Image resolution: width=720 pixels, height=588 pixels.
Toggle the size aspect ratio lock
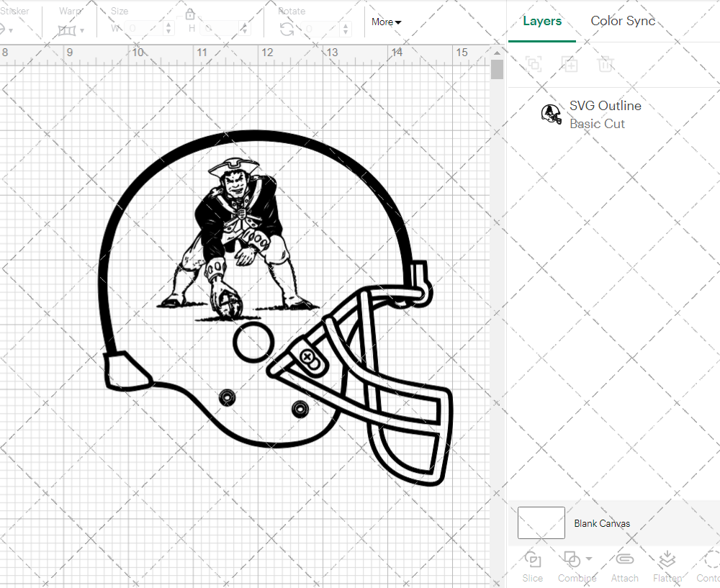(189, 14)
